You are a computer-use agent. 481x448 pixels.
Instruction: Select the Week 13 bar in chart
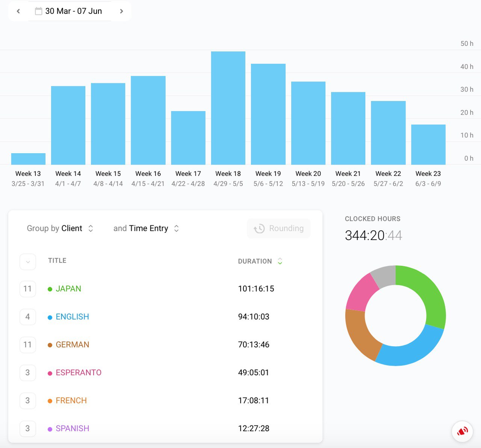[28, 159]
